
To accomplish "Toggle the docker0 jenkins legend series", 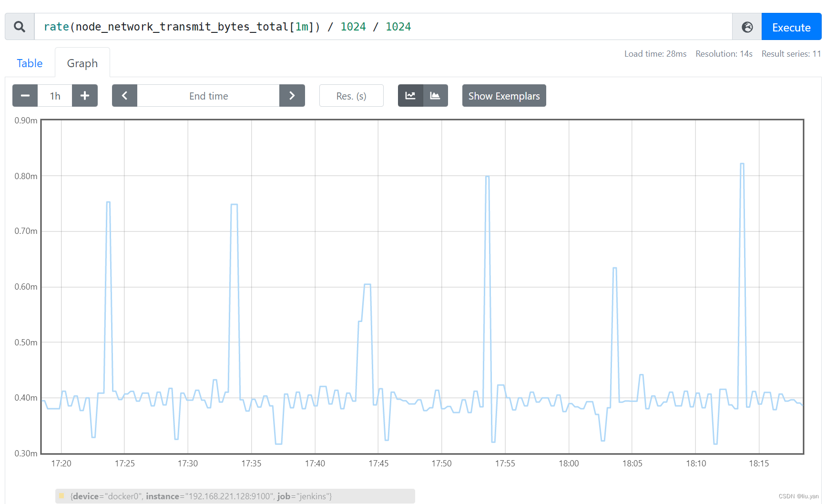I will (x=235, y=496).
